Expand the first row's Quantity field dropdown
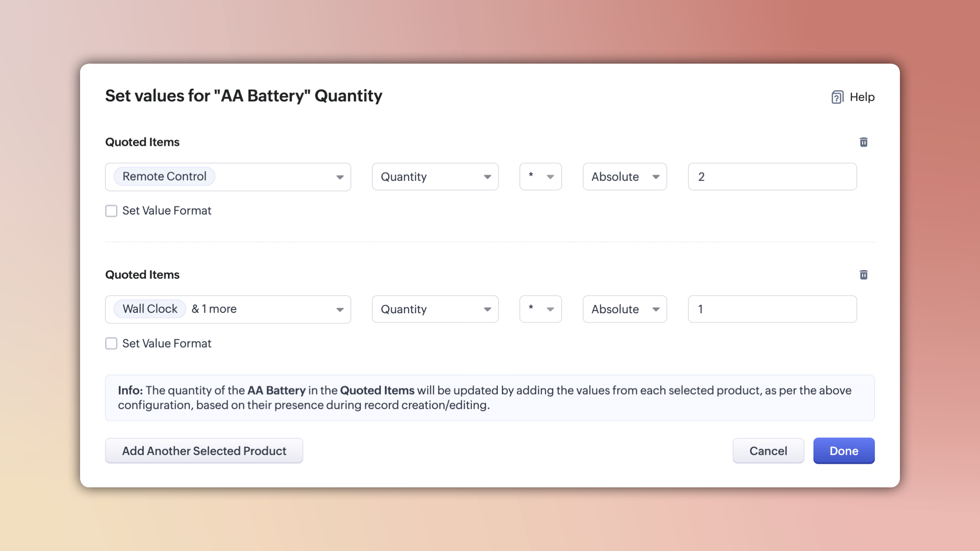Image resolution: width=980 pixels, height=551 pixels. point(434,177)
